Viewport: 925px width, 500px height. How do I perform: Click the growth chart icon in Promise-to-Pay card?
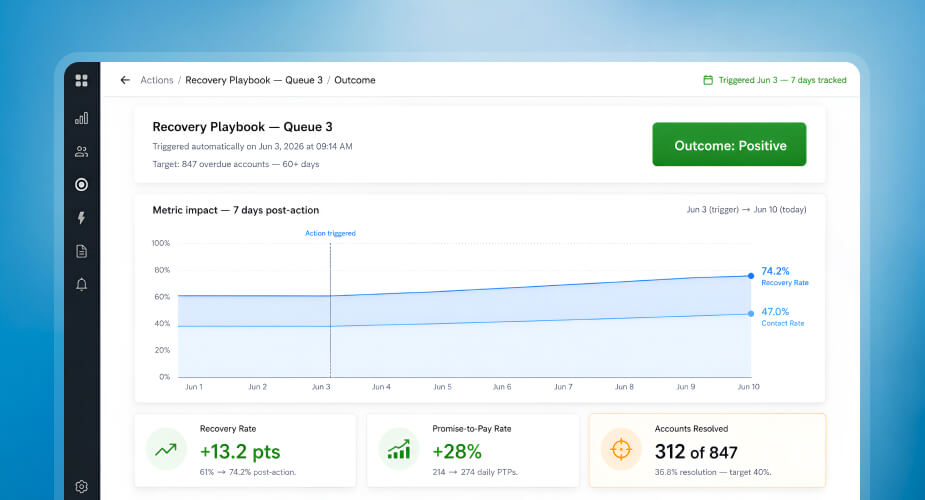click(399, 450)
